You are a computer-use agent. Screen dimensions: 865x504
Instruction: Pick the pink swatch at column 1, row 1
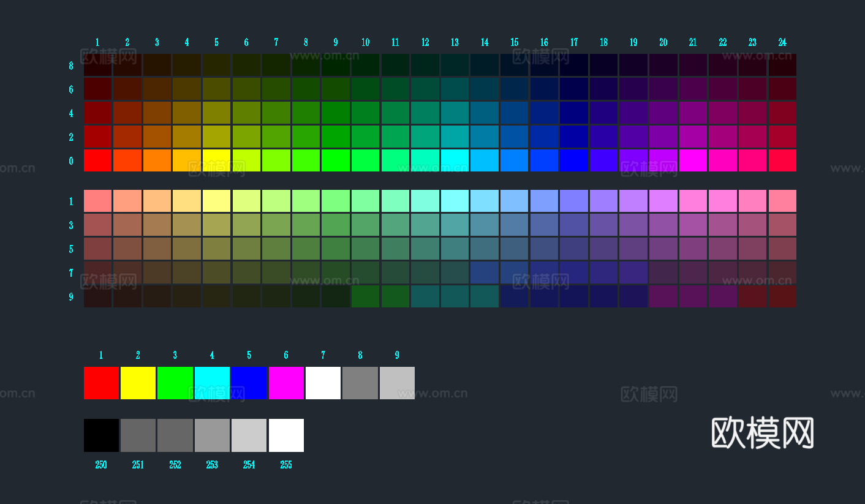[x=97, y=201]
